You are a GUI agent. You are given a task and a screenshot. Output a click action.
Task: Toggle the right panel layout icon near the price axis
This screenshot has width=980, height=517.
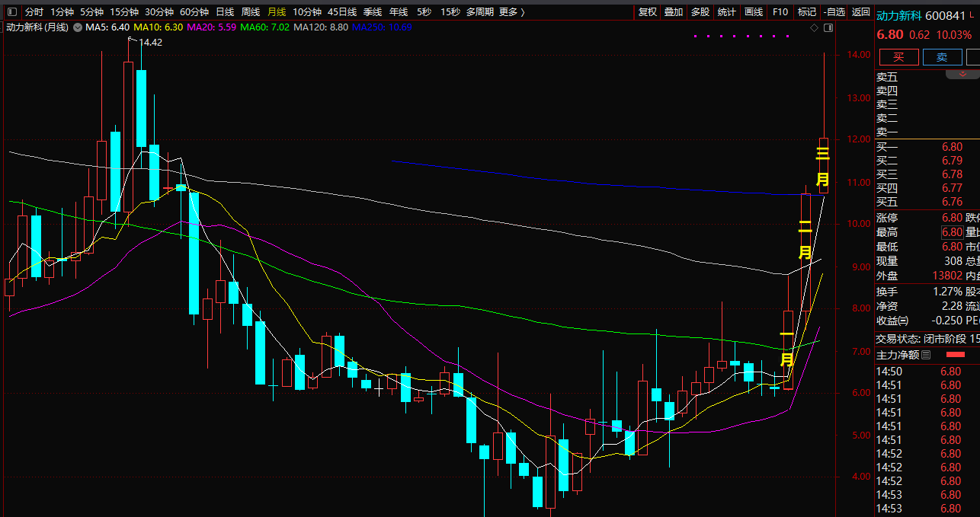[x=828, y=27]
